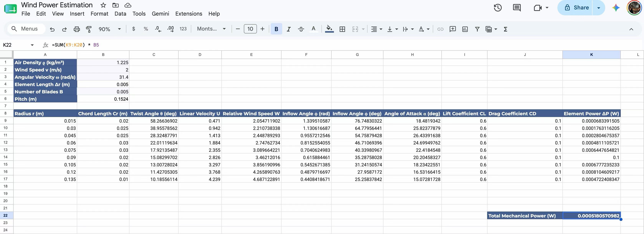The height and width of the screenshot is (234, 644).
Task: Click the Gemini sparkle icon top right
Action: 616,8
